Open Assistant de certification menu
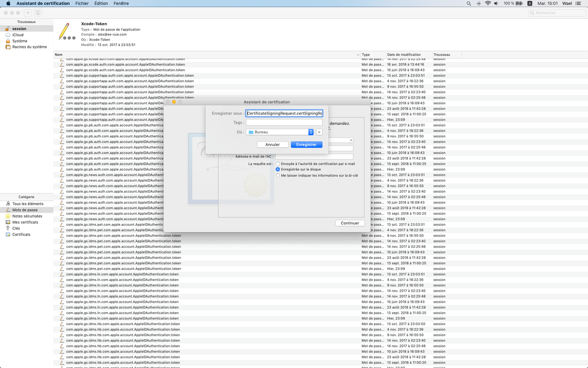 coord(43,3)
